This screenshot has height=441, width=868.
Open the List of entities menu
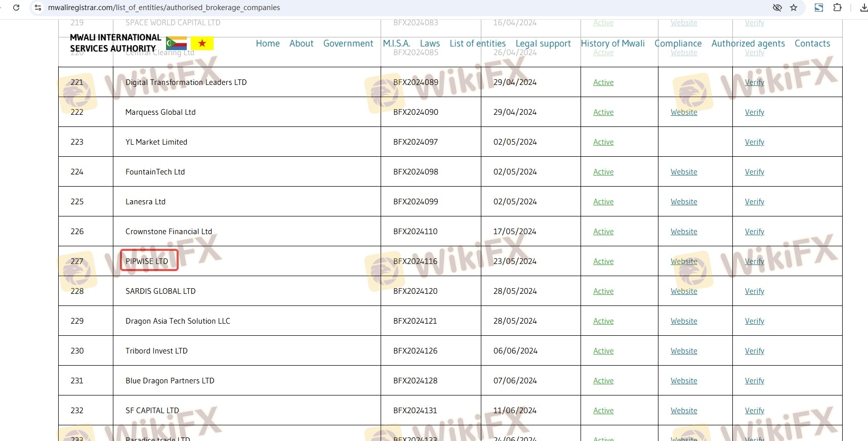tap(477, 43)
